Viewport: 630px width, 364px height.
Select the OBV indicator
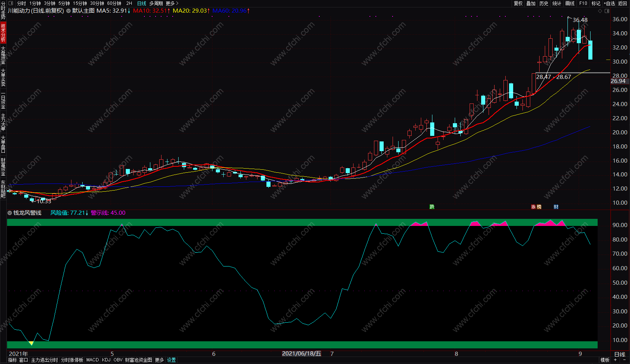tap(118, 360)
